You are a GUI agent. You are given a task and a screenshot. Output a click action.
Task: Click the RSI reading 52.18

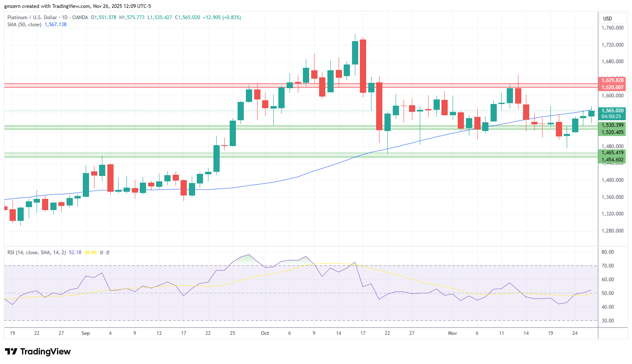75,253
